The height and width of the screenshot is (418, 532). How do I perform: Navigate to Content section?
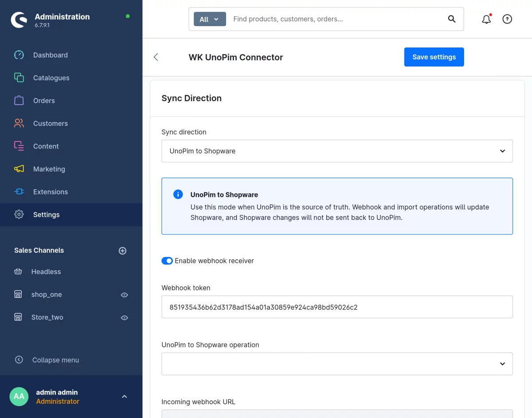point(71,146)
